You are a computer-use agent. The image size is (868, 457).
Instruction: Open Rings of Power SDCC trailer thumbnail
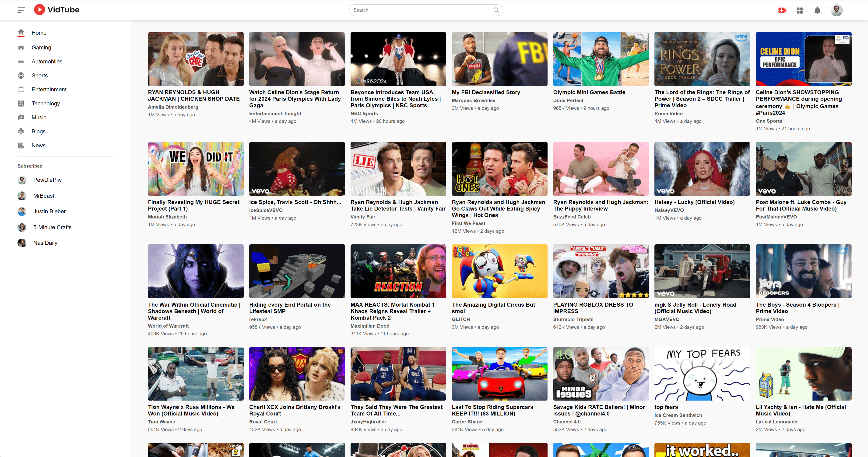tap(702, 59)
